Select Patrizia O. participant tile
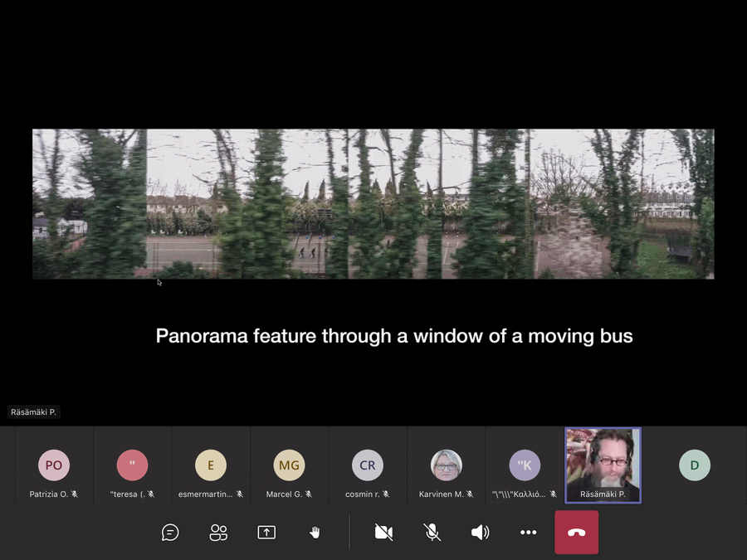747x560 pixels. (54, 465)
